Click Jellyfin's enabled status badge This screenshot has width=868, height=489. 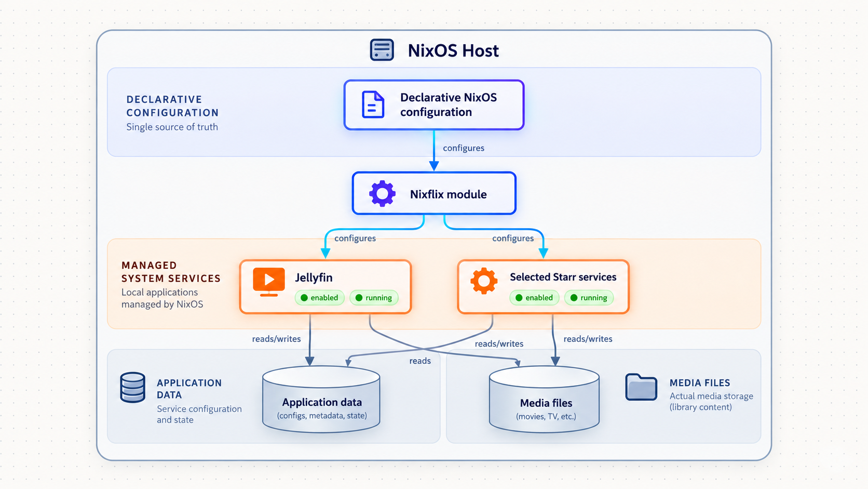320,298
